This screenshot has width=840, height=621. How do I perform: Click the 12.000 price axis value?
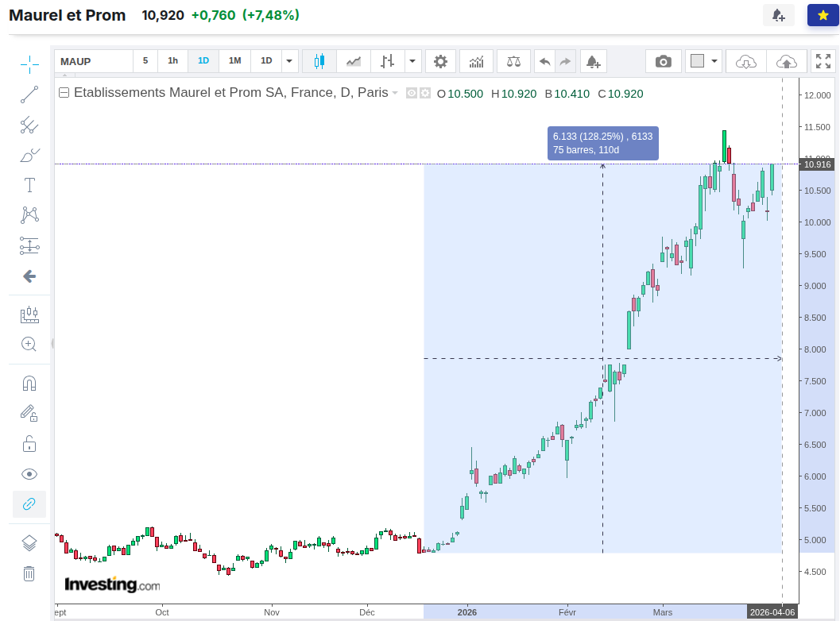(x=818, y=95)
